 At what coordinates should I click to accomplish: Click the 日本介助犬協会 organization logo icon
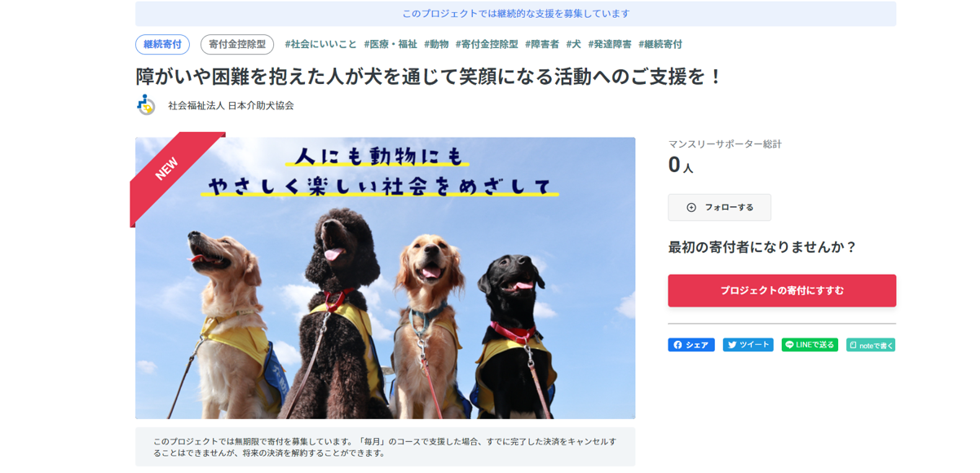pyautogui.click(x=146, y=105)
